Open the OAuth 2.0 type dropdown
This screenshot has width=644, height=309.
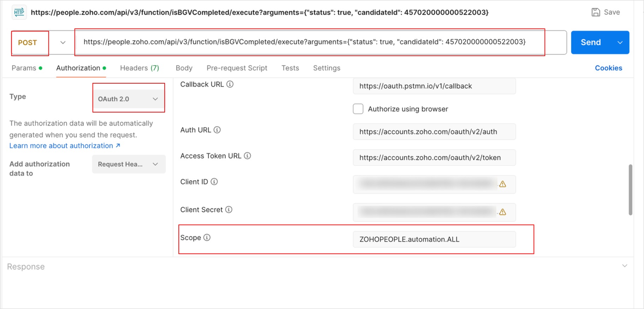coord(129,99)
